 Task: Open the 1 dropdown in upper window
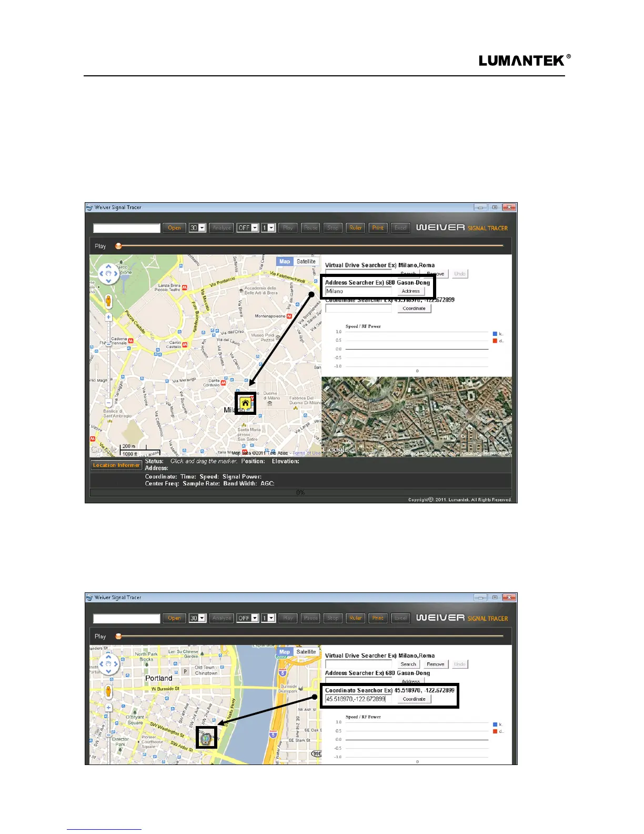[268, 228]
